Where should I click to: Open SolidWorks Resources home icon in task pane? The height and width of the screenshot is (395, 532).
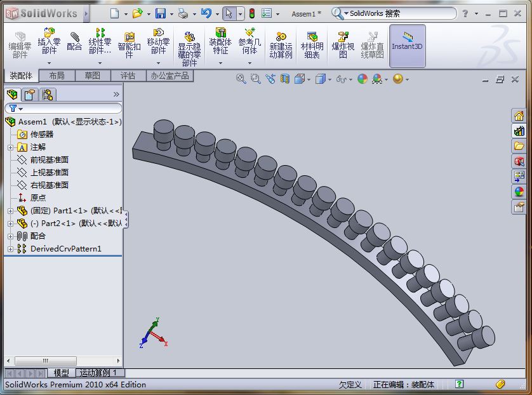click(519, 116)
